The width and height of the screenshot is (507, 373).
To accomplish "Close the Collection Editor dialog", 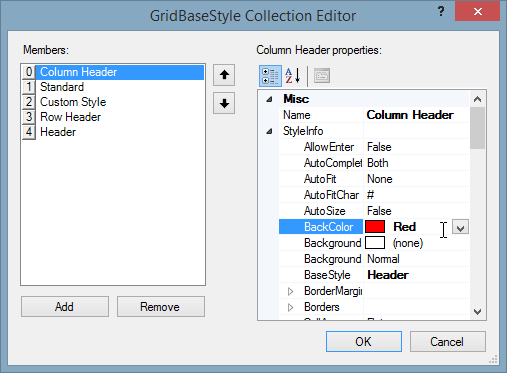I will [x=477, y=12].
